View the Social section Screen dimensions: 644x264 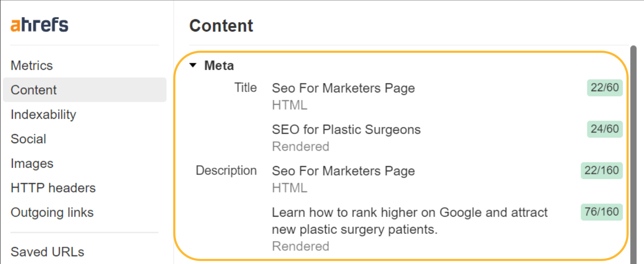point(28,139)
